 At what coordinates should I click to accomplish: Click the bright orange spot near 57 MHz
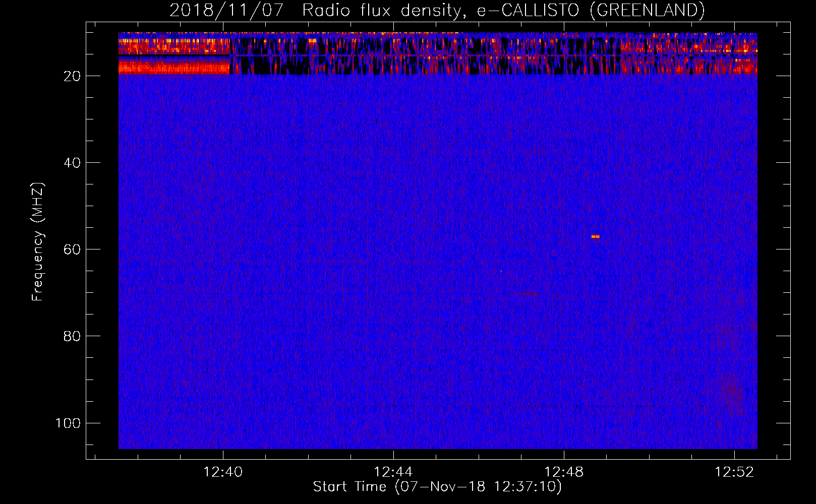[596, 236]
